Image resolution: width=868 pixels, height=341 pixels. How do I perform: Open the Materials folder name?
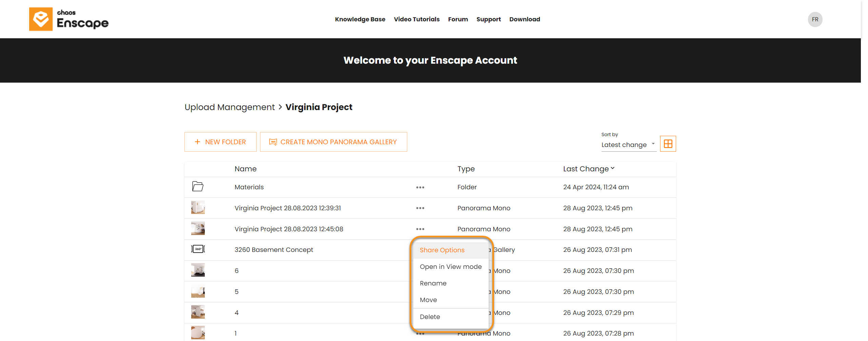point(249,187)
